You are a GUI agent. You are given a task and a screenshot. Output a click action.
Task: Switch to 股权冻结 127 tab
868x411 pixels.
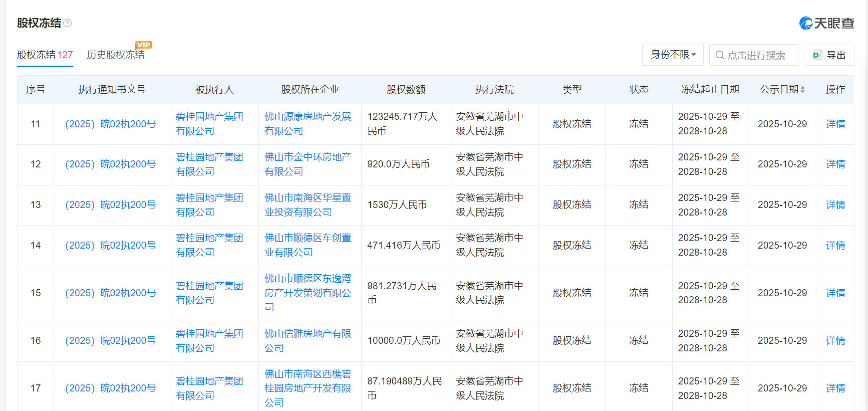coord(45,55)
